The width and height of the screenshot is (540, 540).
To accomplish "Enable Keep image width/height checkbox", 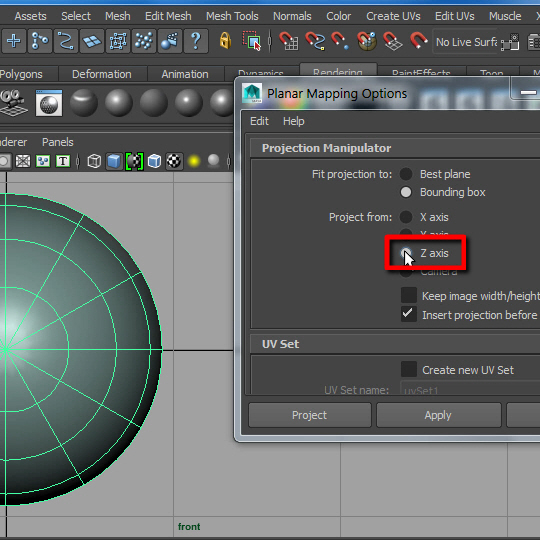I will point(409,295).
